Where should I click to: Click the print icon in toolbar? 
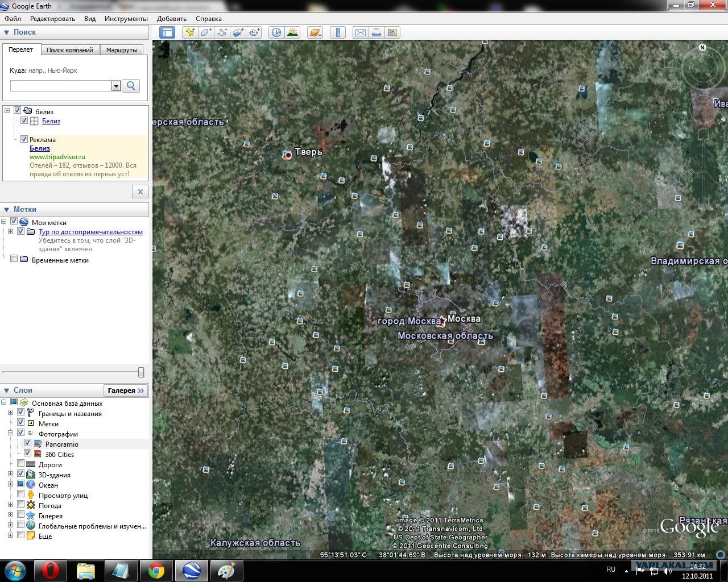pos(376,32)
